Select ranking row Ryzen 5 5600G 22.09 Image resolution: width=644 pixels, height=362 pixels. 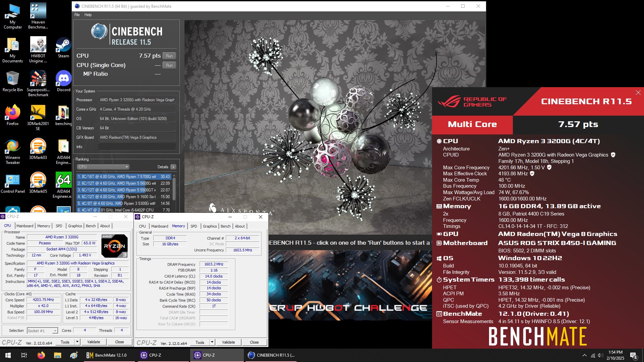pyautogui.click(x=124, y=183)
